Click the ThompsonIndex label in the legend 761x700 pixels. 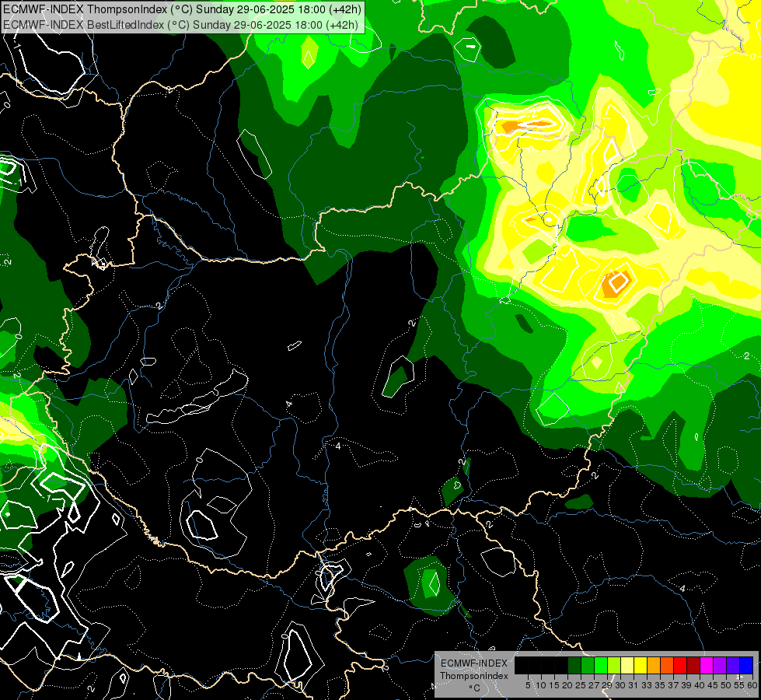point(474,676)
